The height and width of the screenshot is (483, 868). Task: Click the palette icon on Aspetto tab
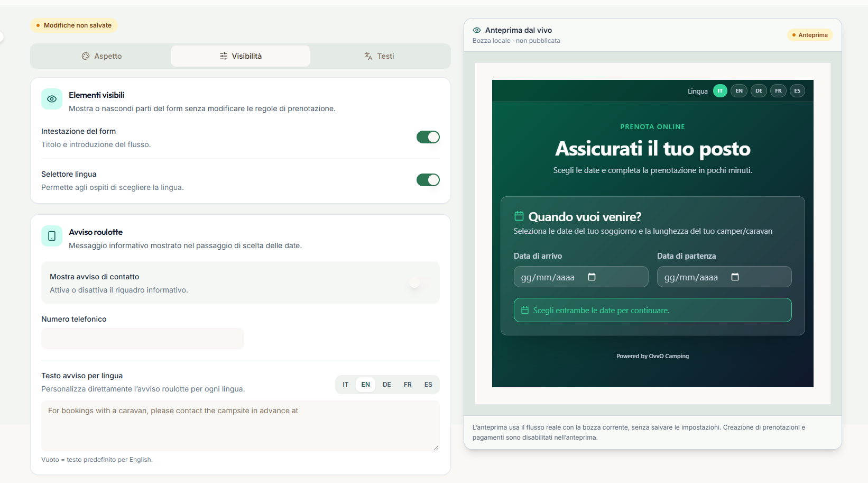tap(86, 56)
